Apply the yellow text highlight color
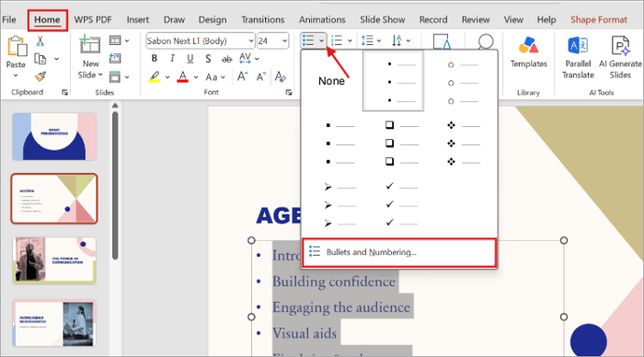Screen dimensions: 644x357 tap(155, 76)
